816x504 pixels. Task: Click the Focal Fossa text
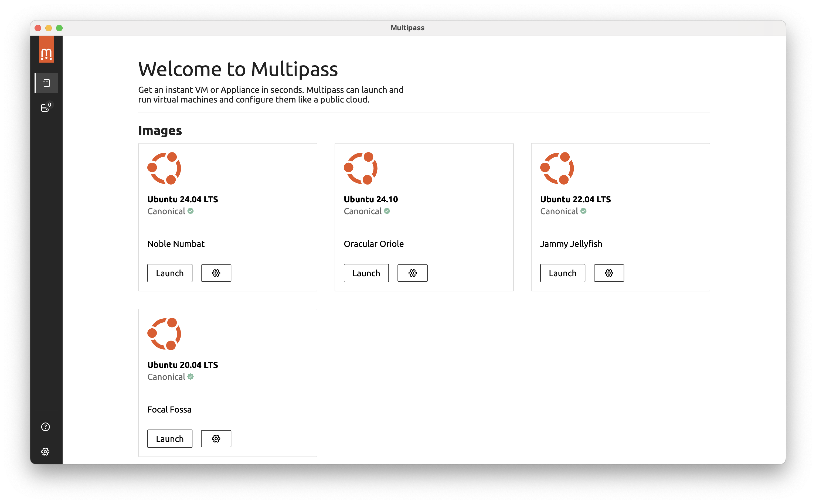(x=169, y=410)
